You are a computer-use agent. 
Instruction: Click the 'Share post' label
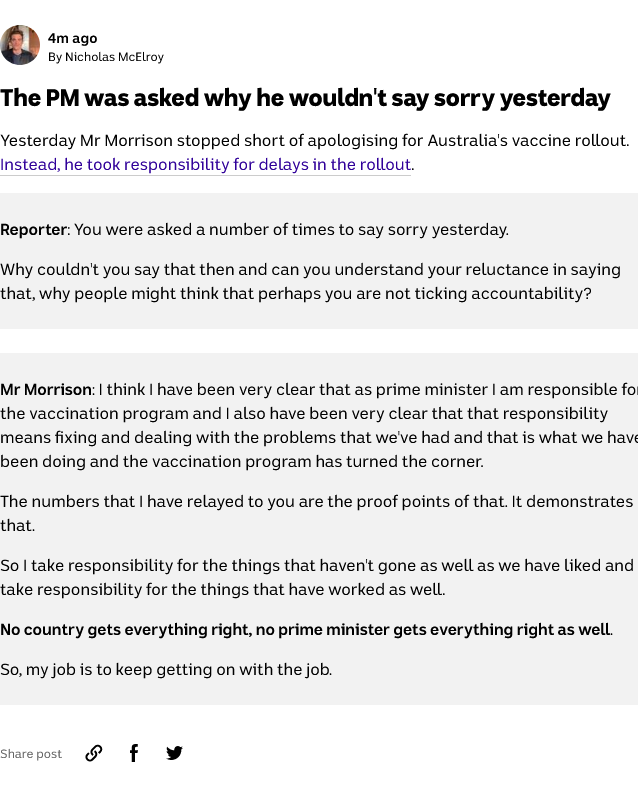(31, 754)
